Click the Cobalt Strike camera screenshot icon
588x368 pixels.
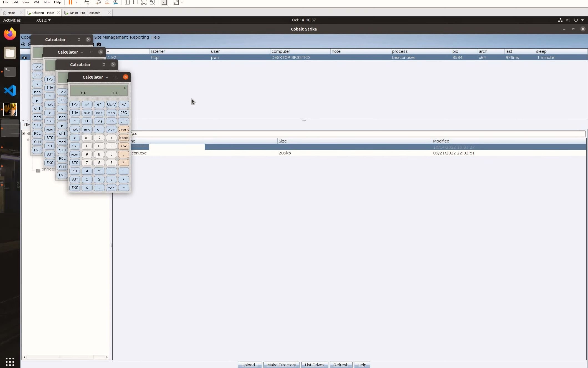click(x=98, y=44)
